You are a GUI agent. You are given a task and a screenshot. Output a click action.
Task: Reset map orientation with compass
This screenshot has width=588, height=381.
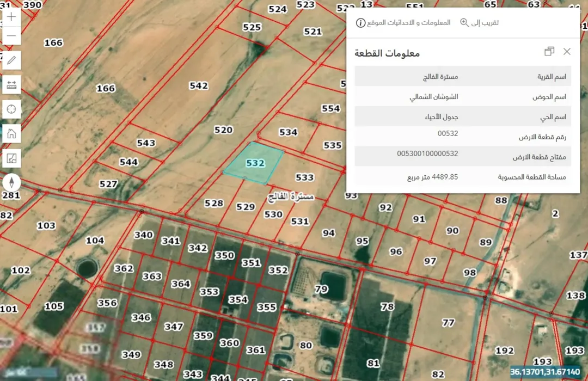point(11,183)
